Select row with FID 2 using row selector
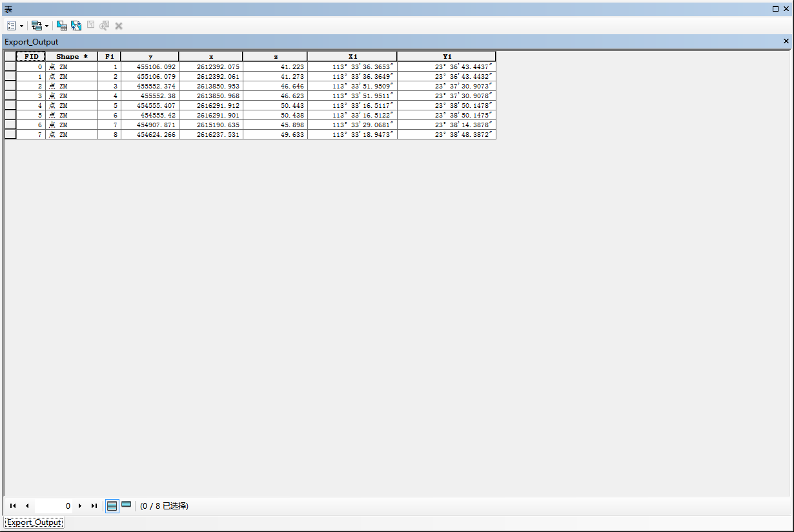 pyautogui.click(x=10, y=86)
